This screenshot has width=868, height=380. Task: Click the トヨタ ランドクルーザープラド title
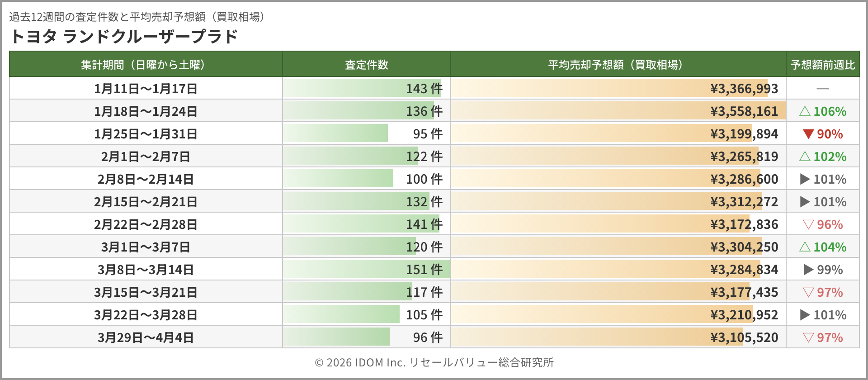point(124,37)
